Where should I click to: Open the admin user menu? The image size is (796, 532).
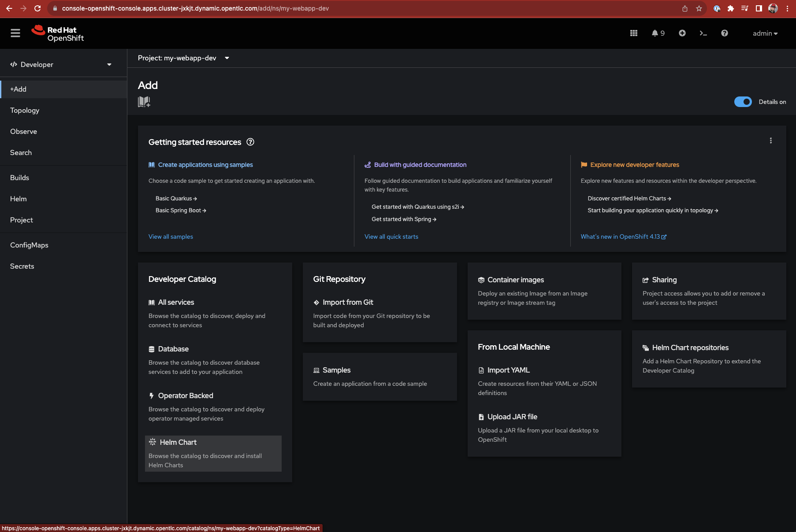point(765,33)
